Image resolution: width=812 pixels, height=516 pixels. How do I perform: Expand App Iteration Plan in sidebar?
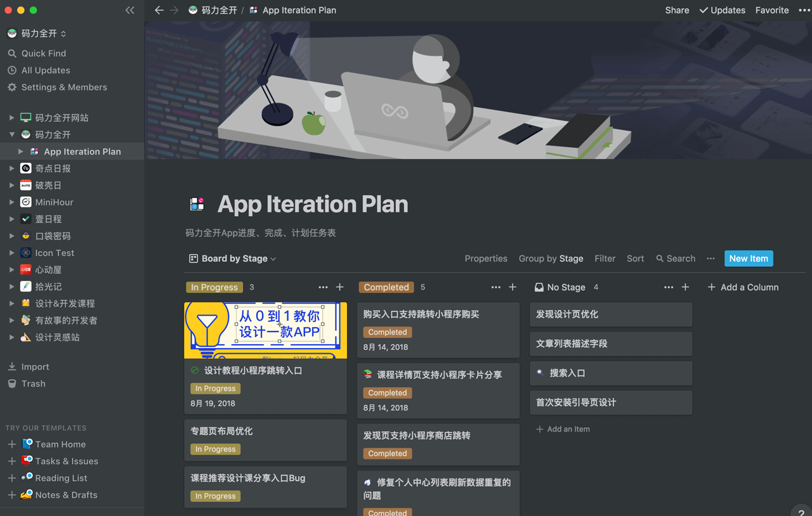(x=20, y=152)
